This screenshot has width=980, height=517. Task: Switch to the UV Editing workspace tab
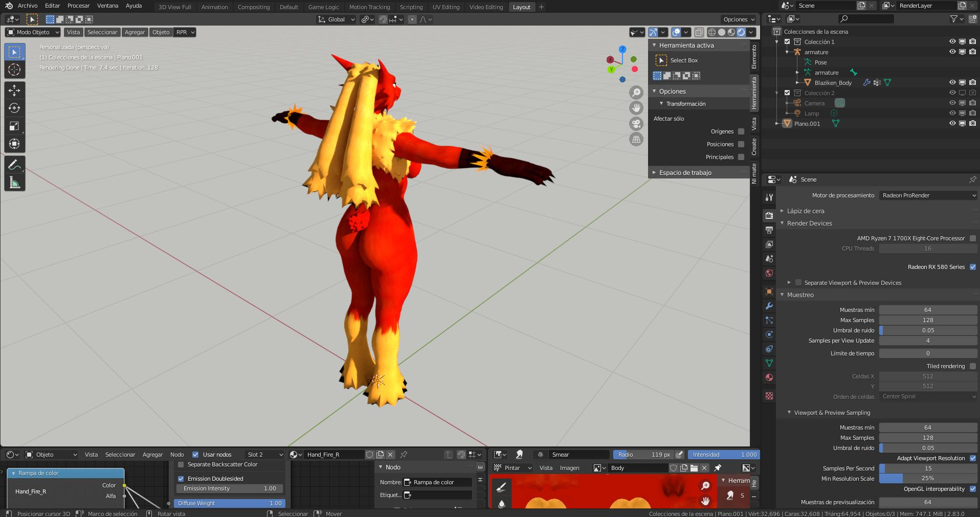coord(446,7)
